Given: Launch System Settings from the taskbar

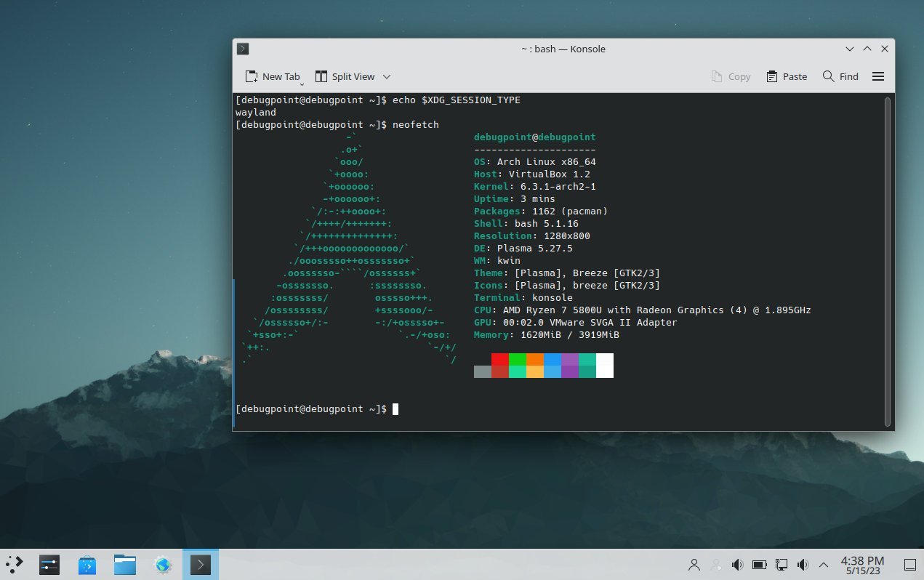Looking at the screenshot, I should pos(49,564).
